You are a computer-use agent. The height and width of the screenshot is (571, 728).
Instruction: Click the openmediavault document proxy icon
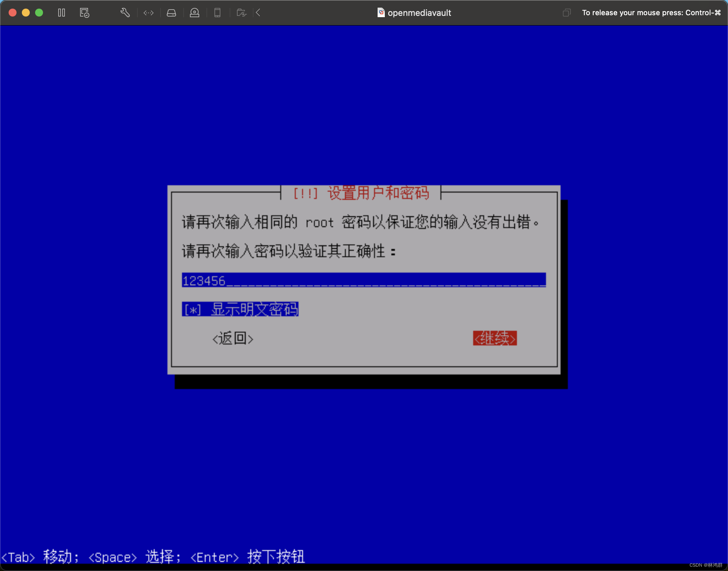coord(381,13)
